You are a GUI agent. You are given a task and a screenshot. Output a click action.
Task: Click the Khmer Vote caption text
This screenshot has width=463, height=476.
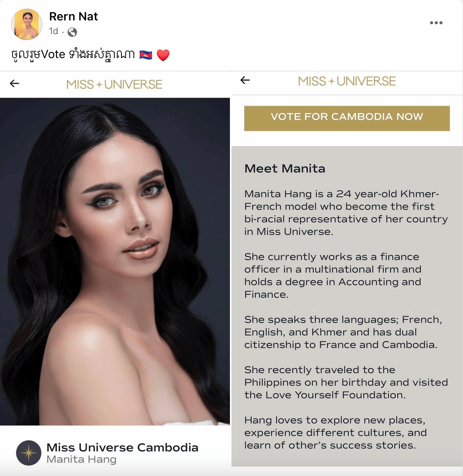click(73, 55)
